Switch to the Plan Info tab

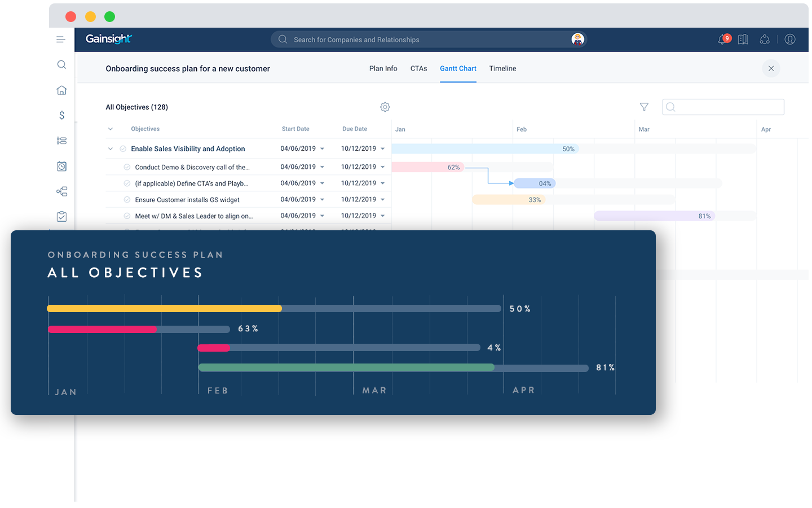(x=383, y=68)
